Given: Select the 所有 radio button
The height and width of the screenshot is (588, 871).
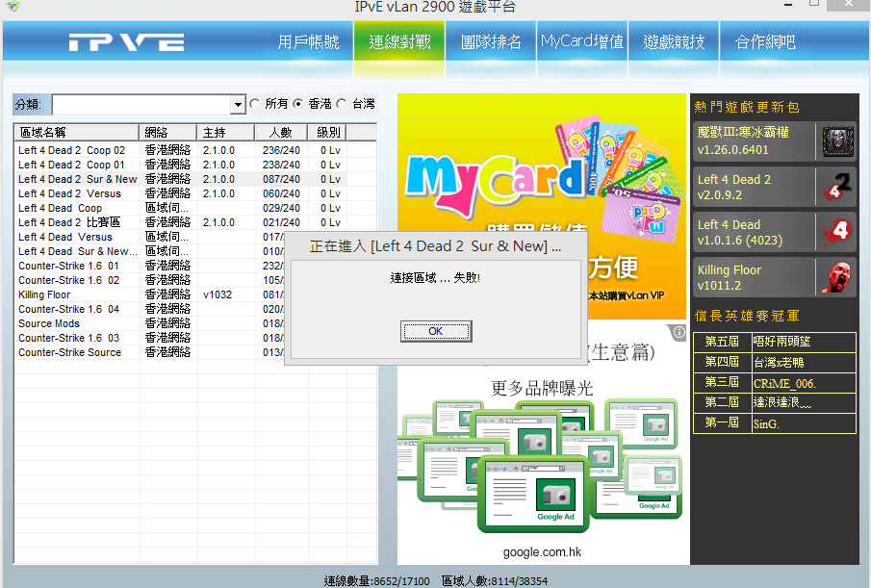Looking at the screenshot, I should coord(255,104).
